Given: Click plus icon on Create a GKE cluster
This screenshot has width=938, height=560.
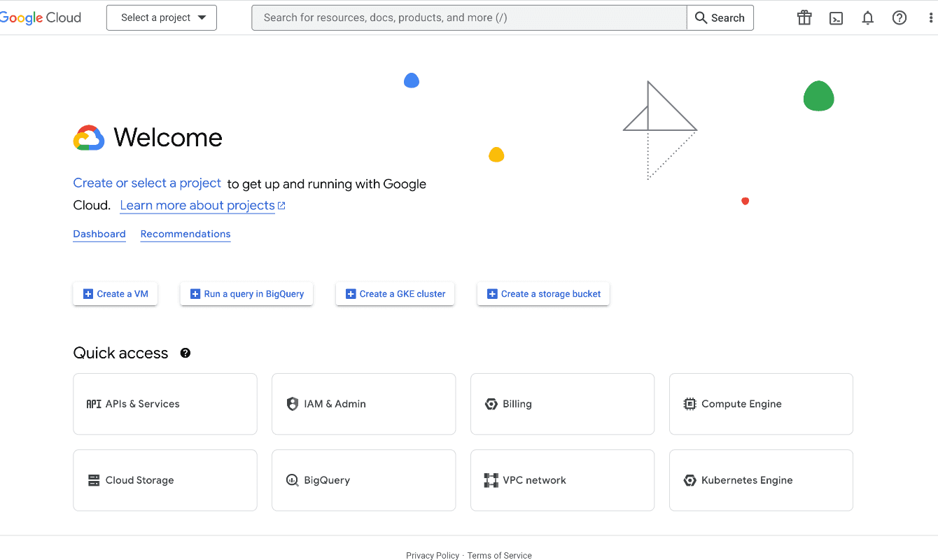Looking at the screenshot, I should point(351,294).
